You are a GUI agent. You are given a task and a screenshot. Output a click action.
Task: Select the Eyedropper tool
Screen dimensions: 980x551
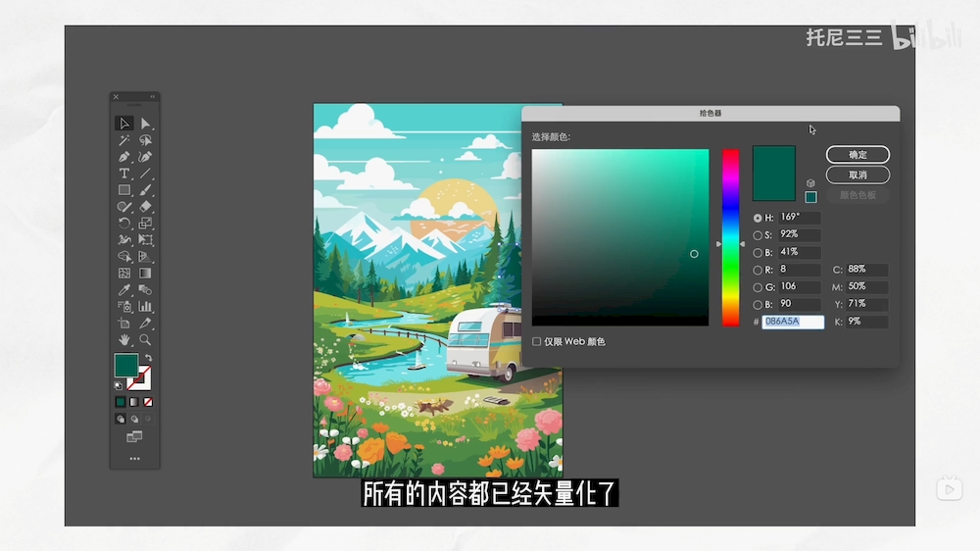coord(124,290)
